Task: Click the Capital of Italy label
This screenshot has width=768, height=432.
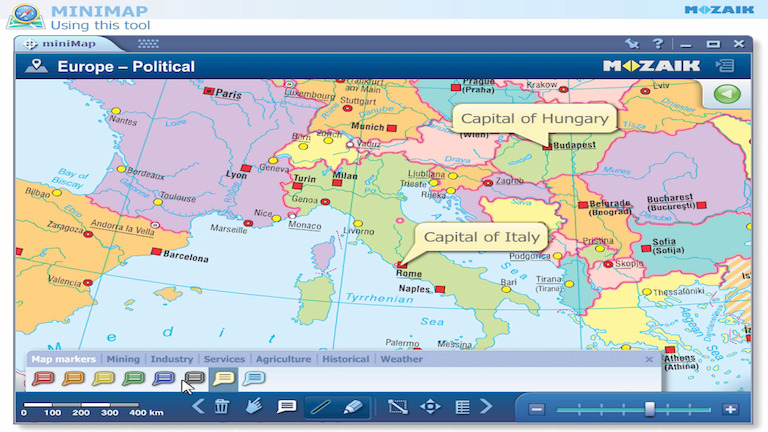Action: 481,237
